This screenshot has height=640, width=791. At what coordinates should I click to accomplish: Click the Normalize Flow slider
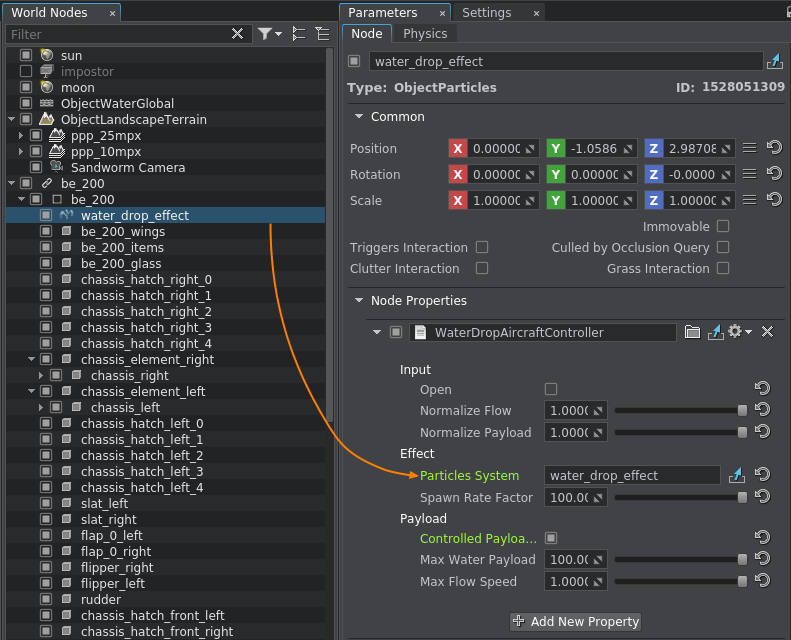point(680,411)
